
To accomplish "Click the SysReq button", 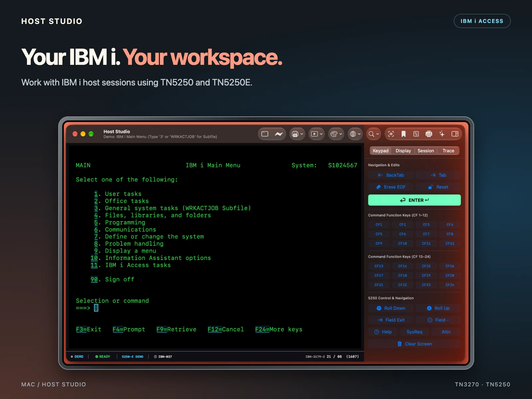I will click(414, 332).
